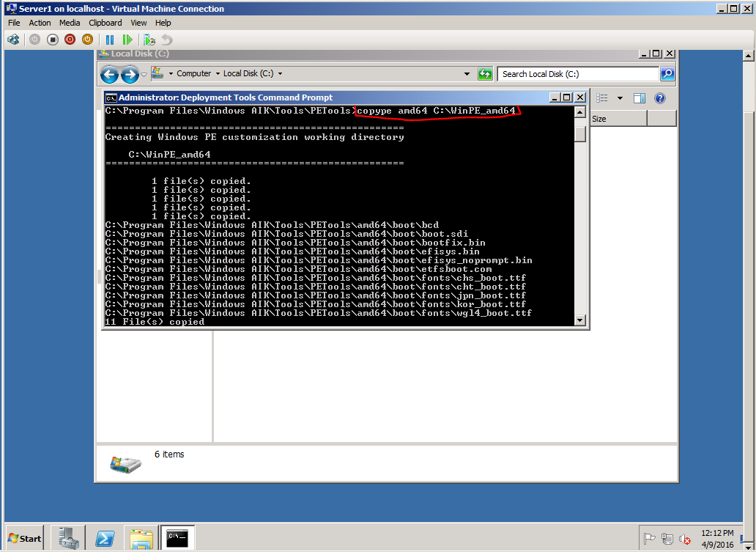Image resolution: width=756 pixels, height=552 pixels.
Task: Launch Windows PowerShell from the taskbar
Action: click(105, 538)
